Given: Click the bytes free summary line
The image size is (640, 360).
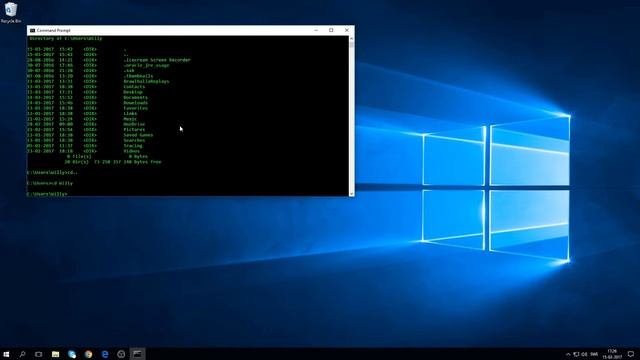Looking at the screenshot, I should click(x=113, y=162).
